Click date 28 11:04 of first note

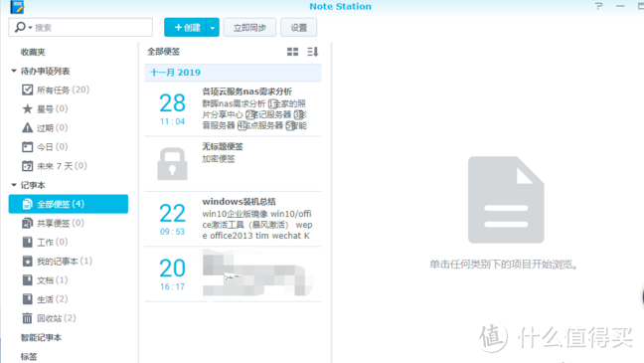[x=173, y=109]
